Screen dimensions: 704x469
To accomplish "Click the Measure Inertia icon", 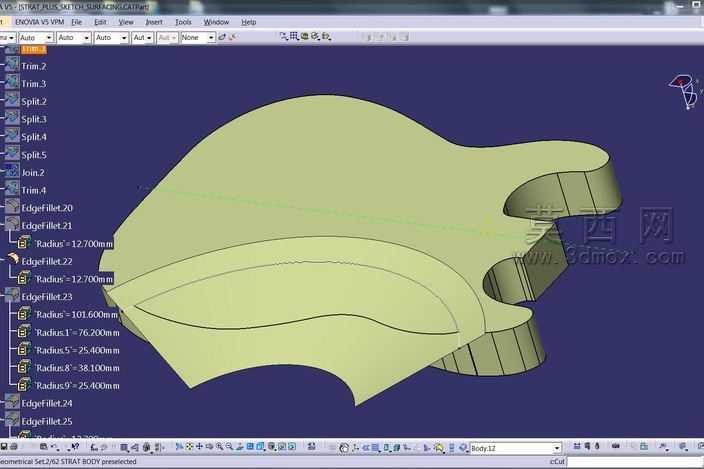I will (x=597, y=446).
